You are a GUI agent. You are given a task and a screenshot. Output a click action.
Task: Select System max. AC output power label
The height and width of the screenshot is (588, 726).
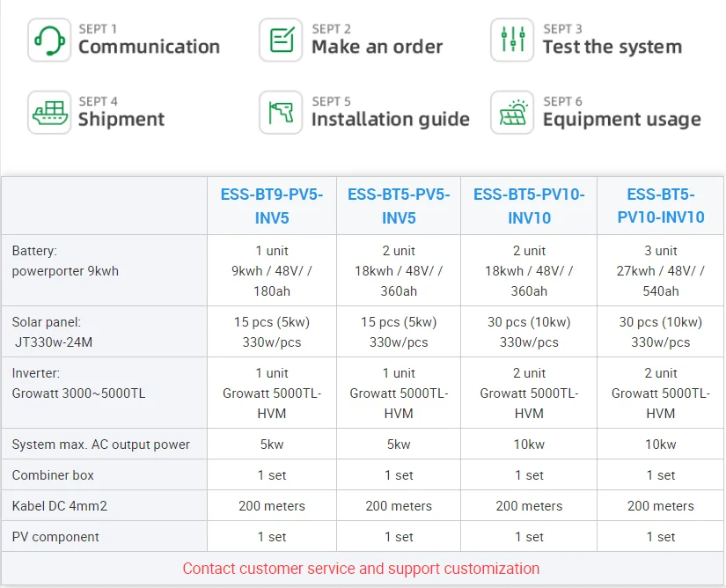101,445
